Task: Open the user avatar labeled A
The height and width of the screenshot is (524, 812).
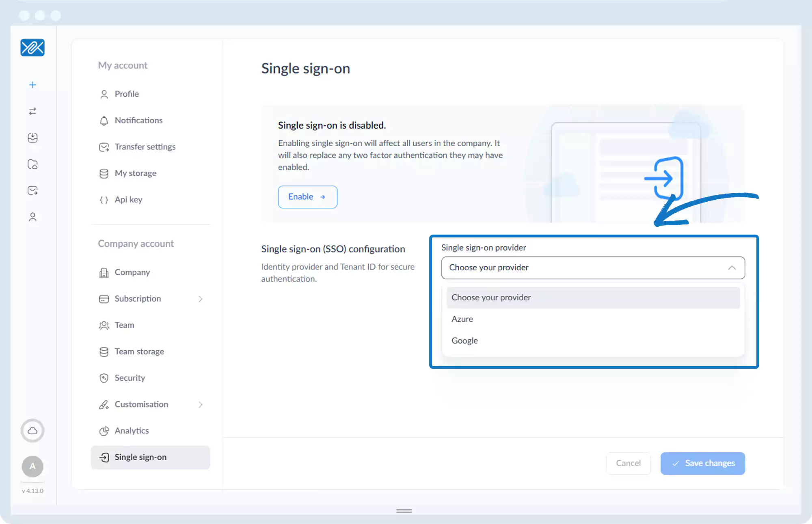Action: click(32, 466)
